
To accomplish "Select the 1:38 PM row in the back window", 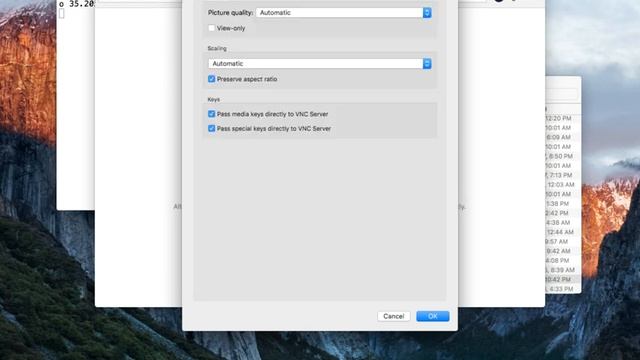I will click(563, 204).
